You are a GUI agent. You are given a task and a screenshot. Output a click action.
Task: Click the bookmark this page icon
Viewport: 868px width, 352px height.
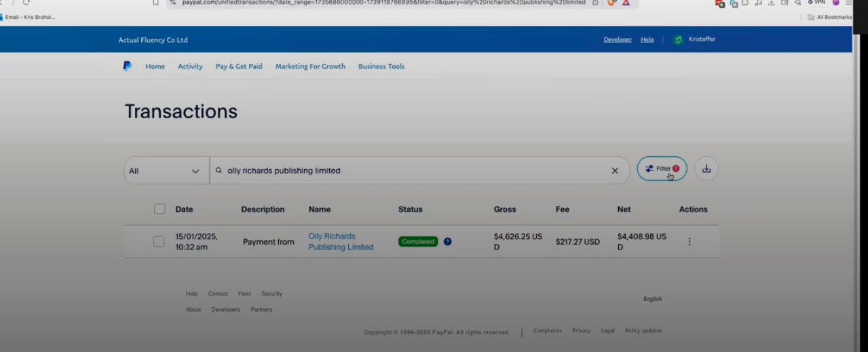[x=155, y=2]
